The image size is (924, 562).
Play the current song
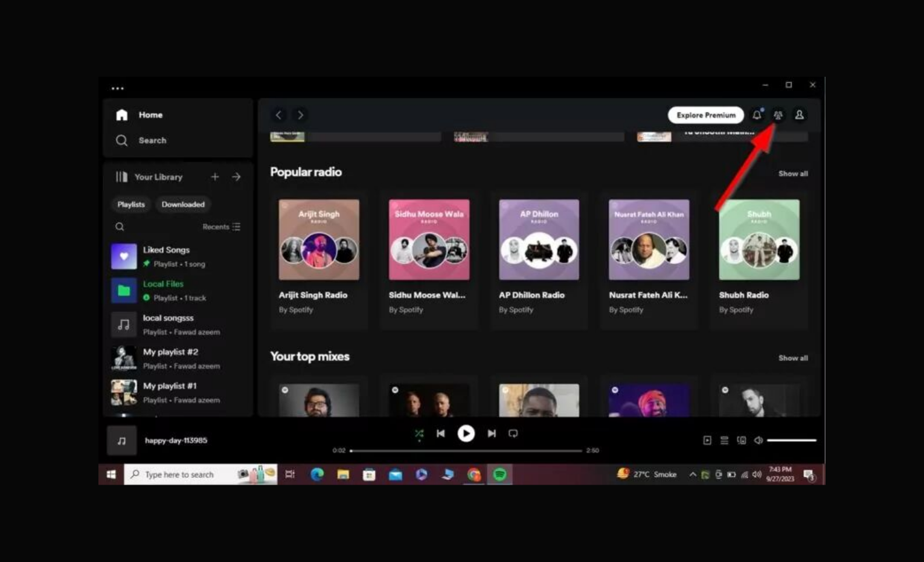pyautogui.click(x=466, y=433)
